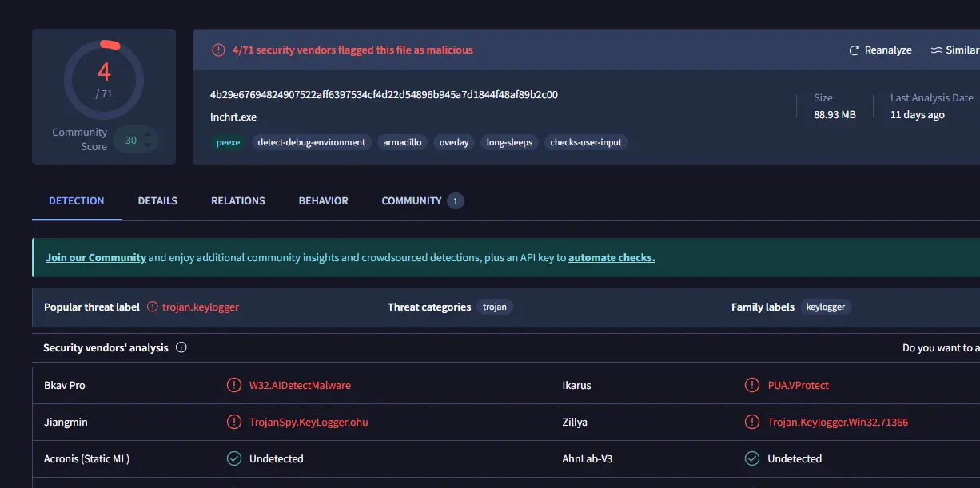
Task: Click the 88.93 MB file size value
Action: tap(835, 115)
